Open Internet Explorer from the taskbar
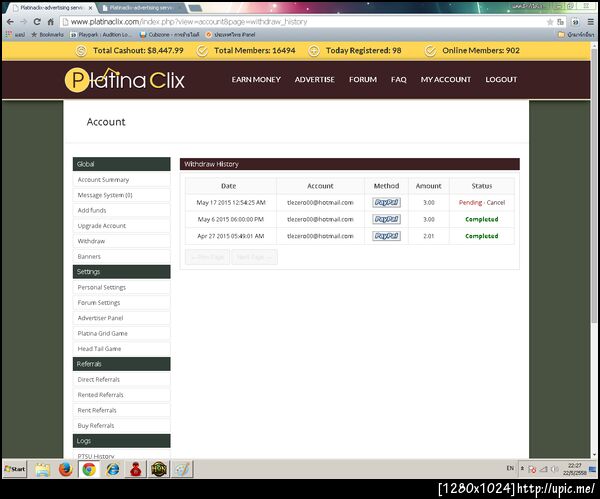This screenshot has width=600, height=499. pos(112,469)
